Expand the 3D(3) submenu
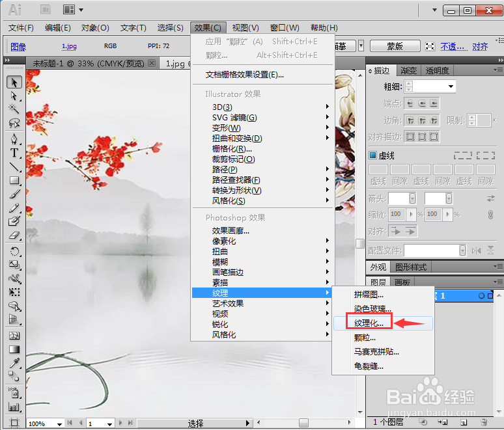The height and width of the screenshot is (430, 504). 262,107
